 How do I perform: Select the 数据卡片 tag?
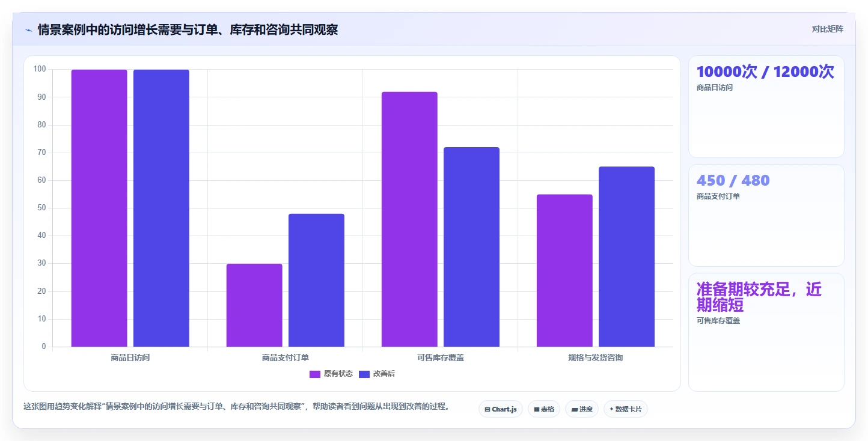coord(625,409)
